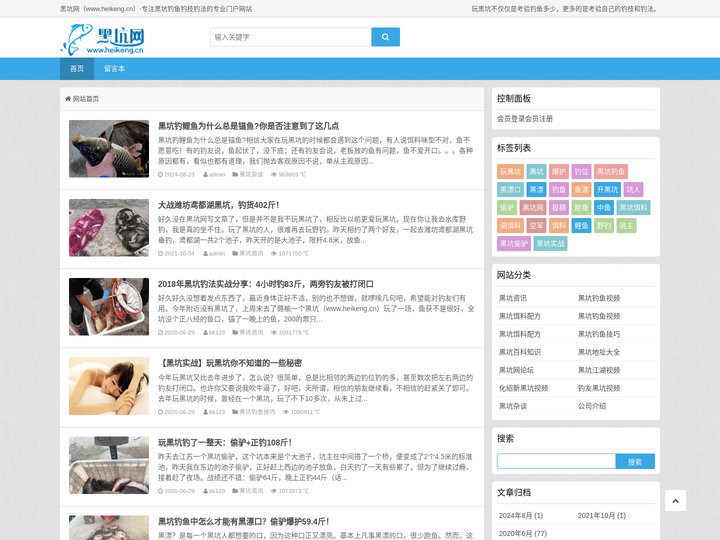Select the pink 爆护 tag
Image resolution: width=720 pixels, height=540 pixels.
[x=559, y=171]
